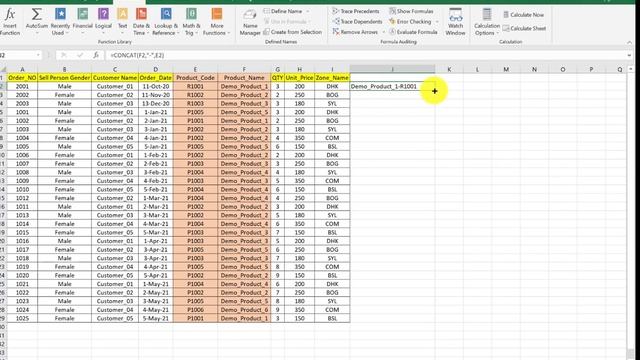This screenshot has width=640, height=360.
Task: Click the Select All corner triangle
Action: point(3,69)
